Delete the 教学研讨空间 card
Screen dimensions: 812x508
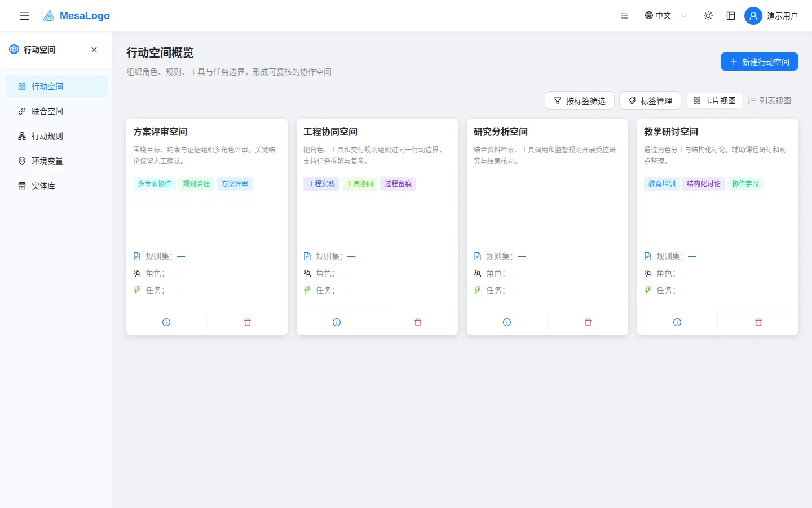tap(758, 322)
